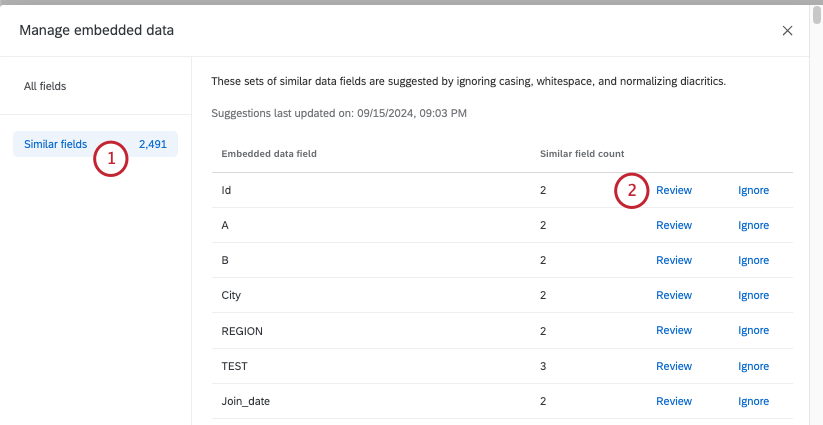This screenshot has height=425, width=823.
Task: Review similar fields for B
Action: click(674, 260)
